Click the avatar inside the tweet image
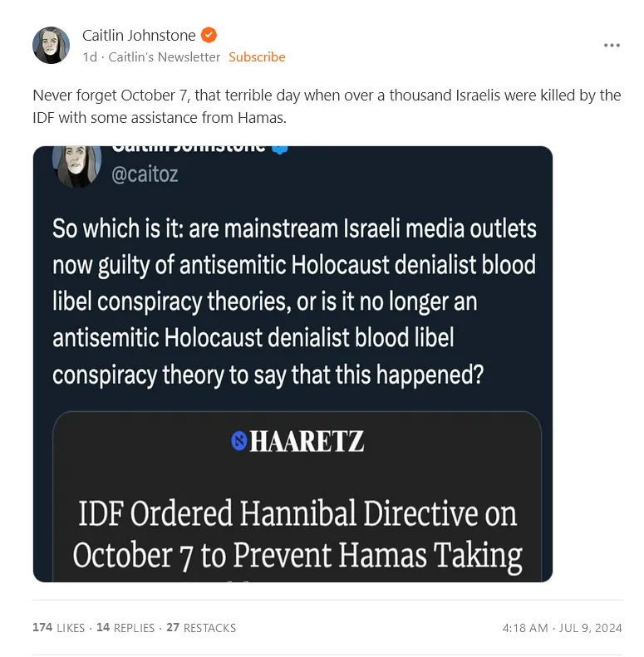Screen dimensions: 644x657 [76, 166]
